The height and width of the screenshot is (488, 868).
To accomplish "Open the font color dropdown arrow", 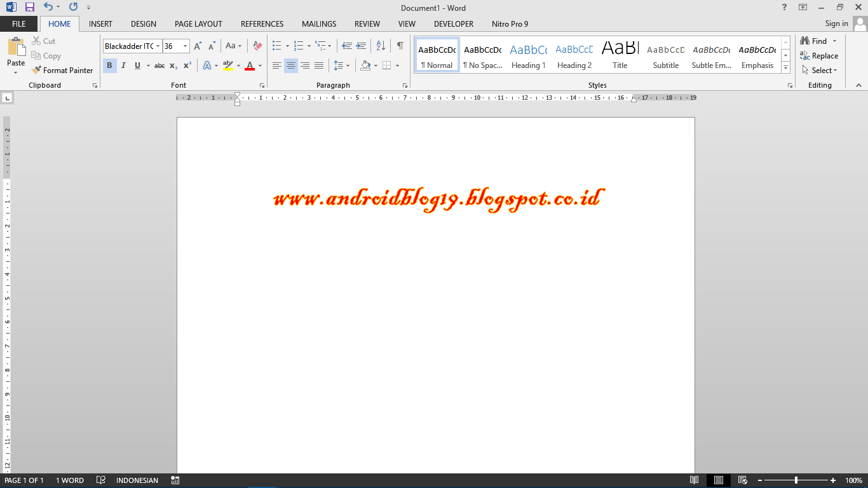I will pyautogui.click(x=259, y=65).
